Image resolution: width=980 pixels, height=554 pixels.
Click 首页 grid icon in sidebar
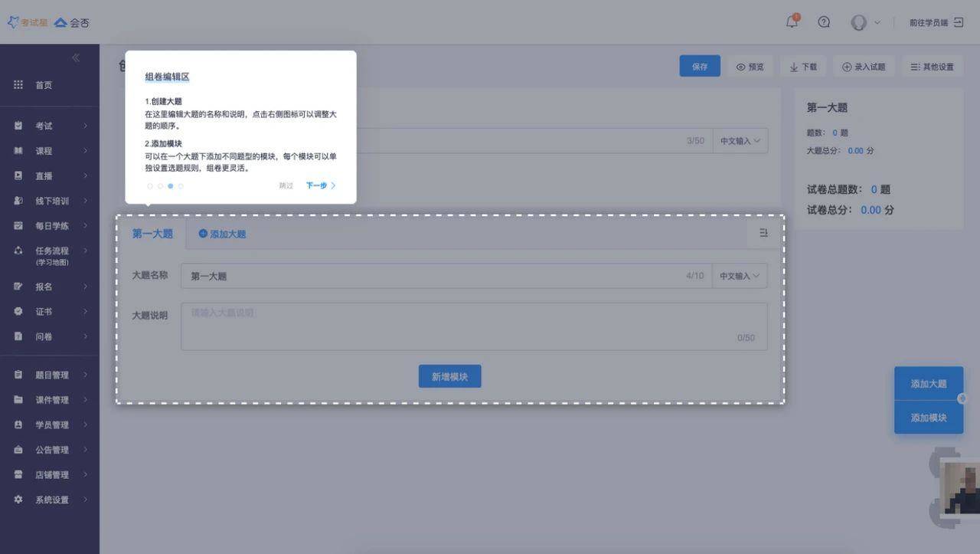tap(18, 85)
